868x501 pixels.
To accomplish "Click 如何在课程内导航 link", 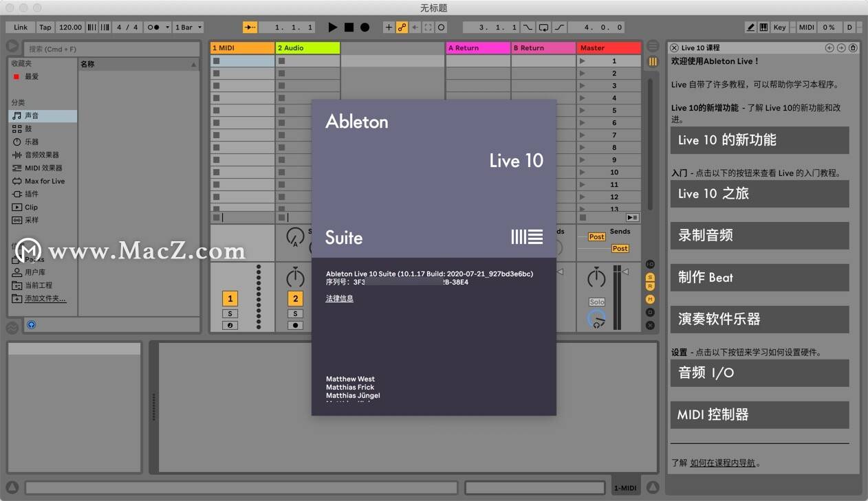I will point(723,463).
